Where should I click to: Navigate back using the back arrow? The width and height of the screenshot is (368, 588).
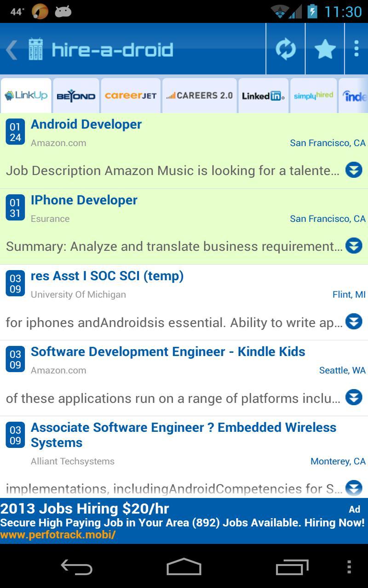11,49
